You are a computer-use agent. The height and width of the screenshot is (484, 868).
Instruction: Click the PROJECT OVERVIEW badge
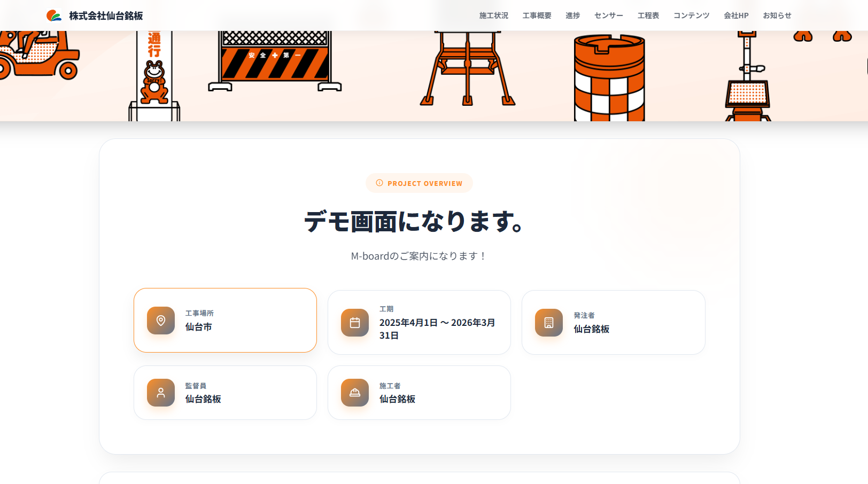tap(419, 183)
